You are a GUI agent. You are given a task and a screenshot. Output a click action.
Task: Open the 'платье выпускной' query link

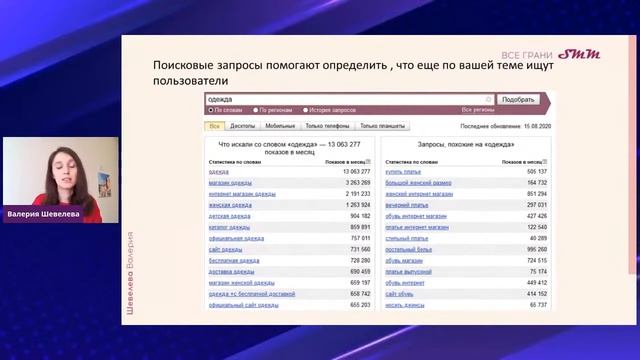(409, 271)
